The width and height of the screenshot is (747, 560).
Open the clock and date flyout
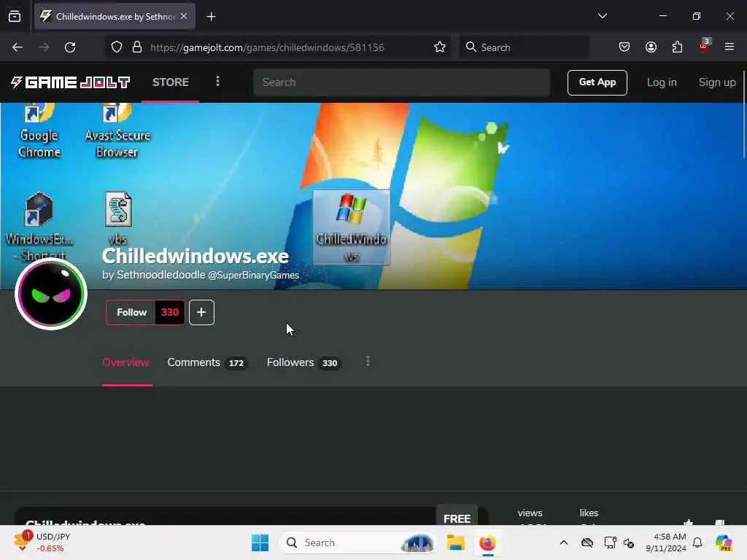[x=666, y=542]
